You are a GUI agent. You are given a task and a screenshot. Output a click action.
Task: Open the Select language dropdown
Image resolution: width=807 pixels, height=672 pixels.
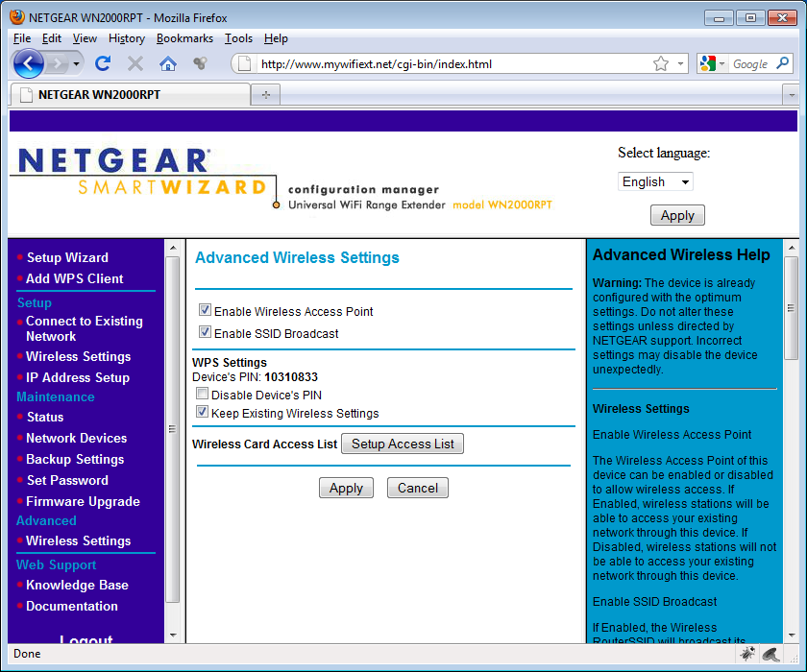pyautogui.click(x=655, y=181)
